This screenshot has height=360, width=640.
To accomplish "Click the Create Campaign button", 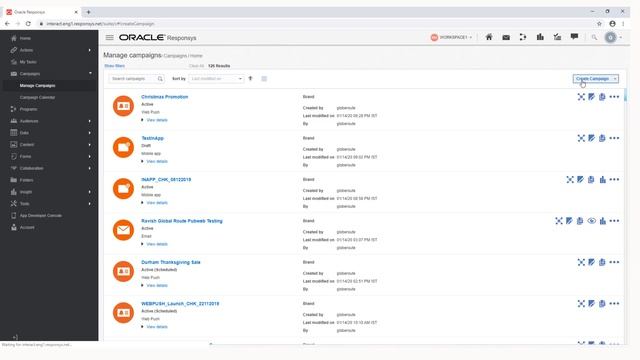I will click(592, 79).
